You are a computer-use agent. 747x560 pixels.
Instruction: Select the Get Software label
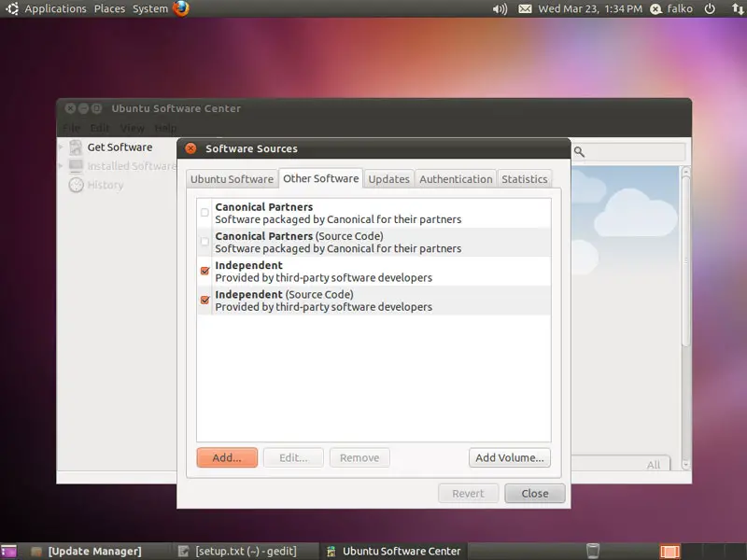[120, 147]
